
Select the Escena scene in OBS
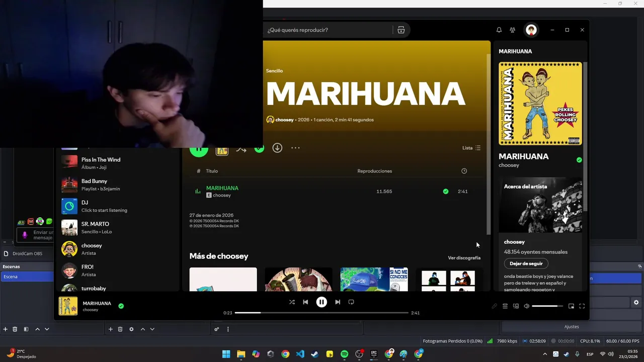(x=27, y=277)
